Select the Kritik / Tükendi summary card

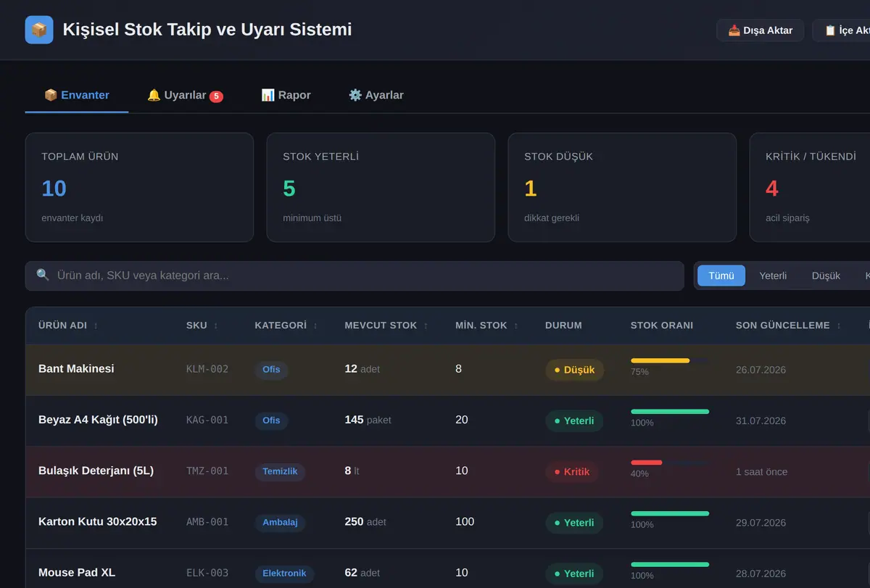[810, 187]
